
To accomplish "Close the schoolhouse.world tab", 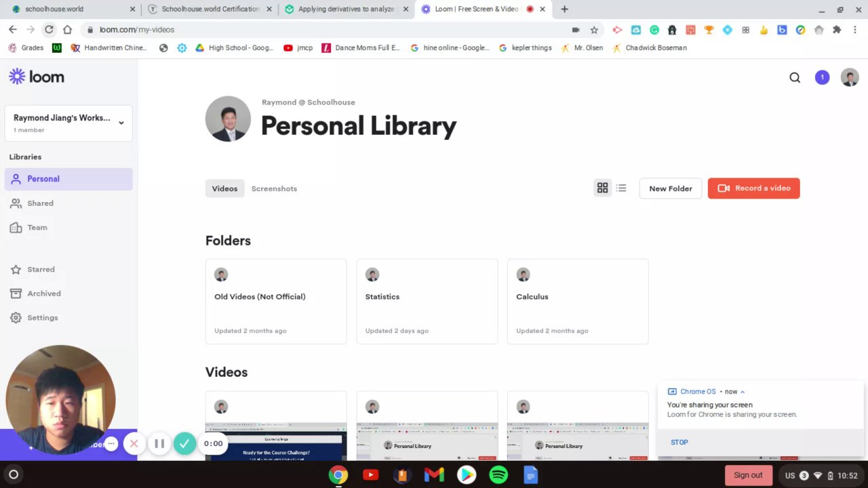I will click(132, 9).
